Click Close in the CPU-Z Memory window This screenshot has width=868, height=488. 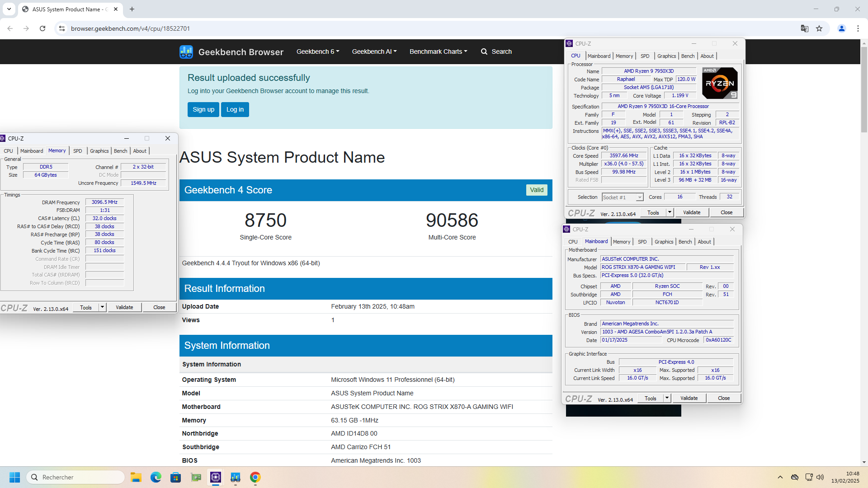pos(159,307)
